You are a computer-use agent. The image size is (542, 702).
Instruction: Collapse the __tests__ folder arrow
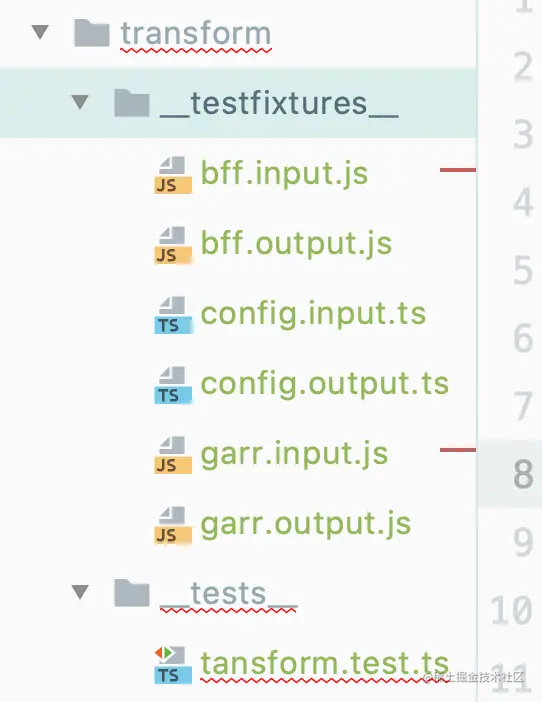pos(80,592)
